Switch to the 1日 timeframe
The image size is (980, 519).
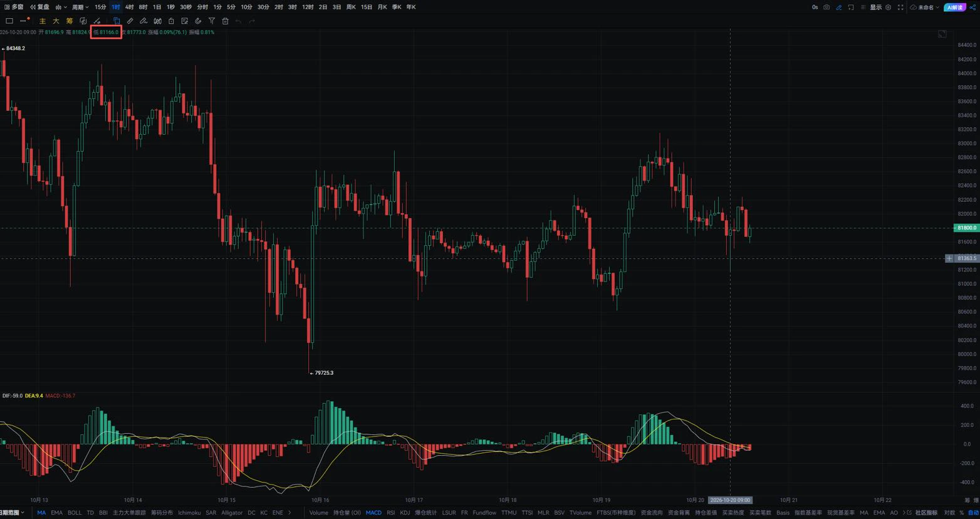[157, 8]
